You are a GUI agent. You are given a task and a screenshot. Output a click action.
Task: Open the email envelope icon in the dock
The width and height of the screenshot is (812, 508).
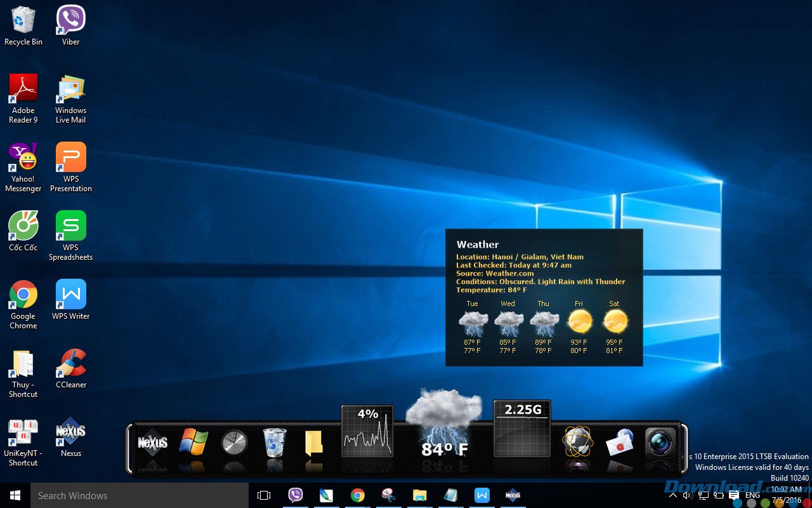coord(619,443)
